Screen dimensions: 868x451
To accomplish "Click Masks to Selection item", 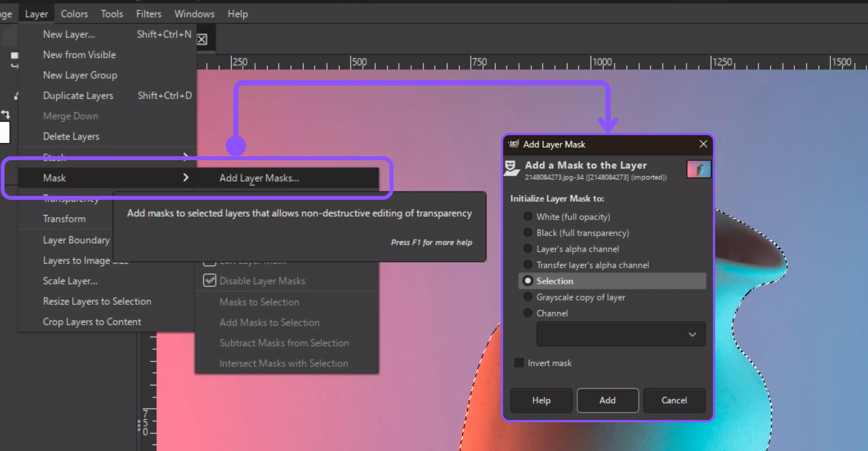I will point(287,302).
